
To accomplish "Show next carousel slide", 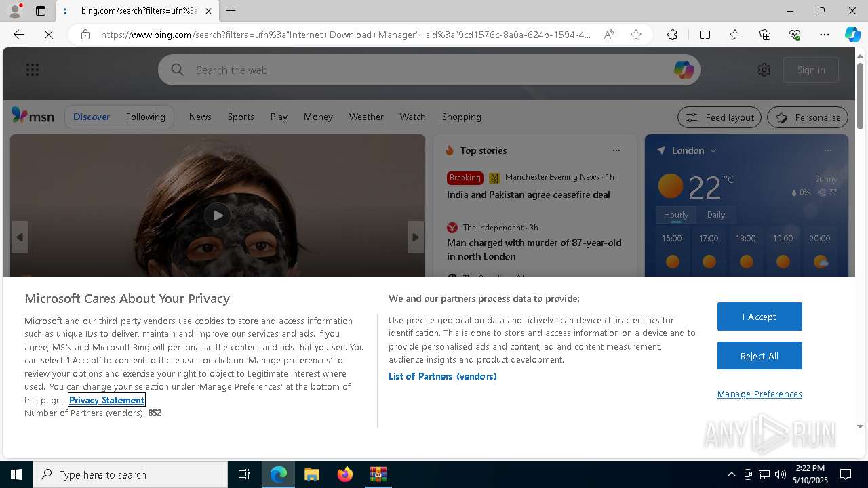I will [416, 237].
